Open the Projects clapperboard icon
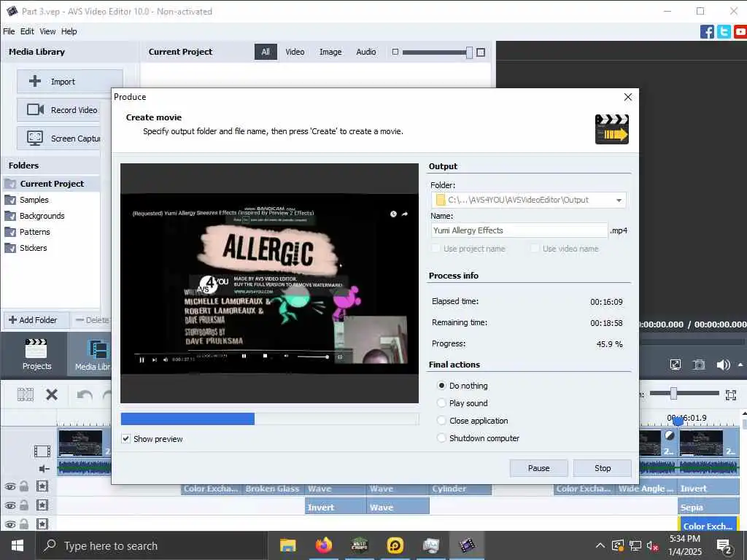The height and width of the screenshot is (560, 747). (36, 348)
